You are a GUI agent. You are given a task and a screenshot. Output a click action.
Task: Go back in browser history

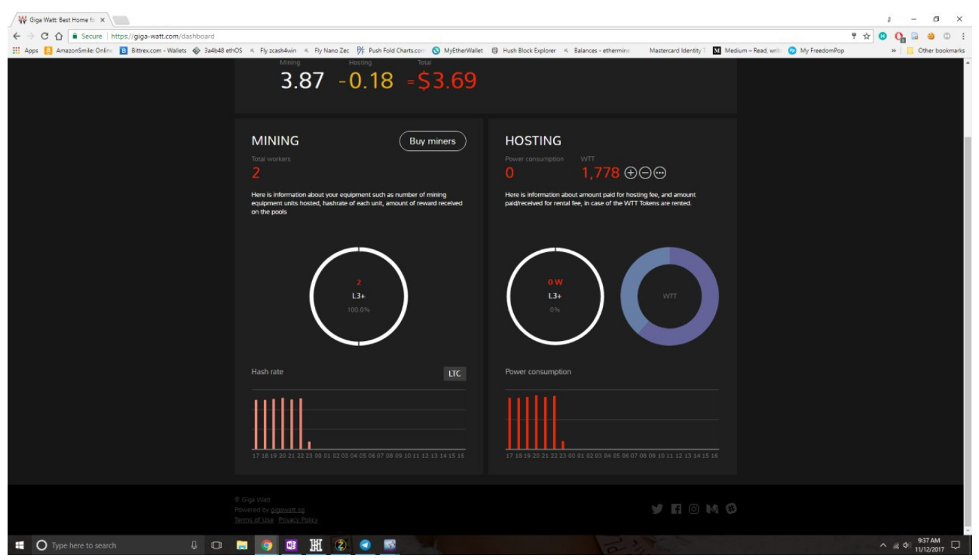click(17, 37)
